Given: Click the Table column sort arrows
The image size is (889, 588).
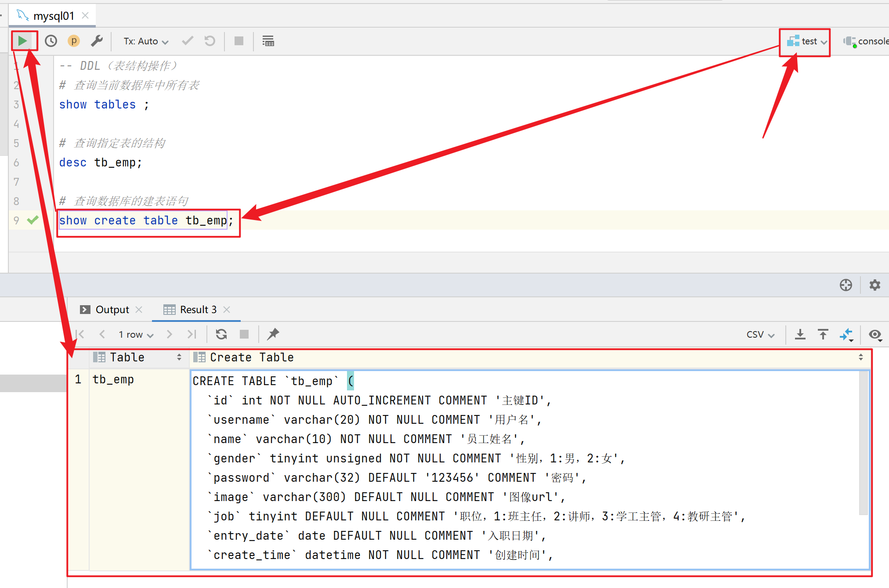Looking at the screenshot, I should (179, 357).
